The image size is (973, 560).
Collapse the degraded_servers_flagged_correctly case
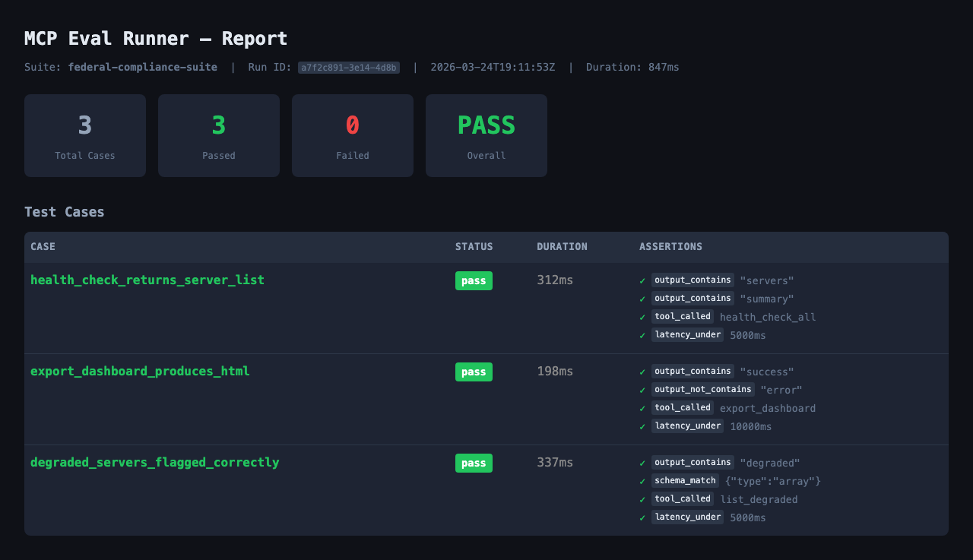click(155, 462)
